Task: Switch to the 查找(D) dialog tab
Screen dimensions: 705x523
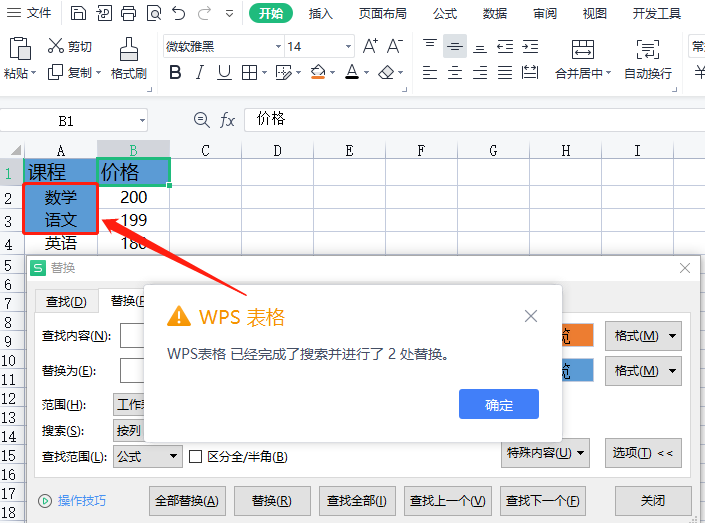Action: [66, 301]
